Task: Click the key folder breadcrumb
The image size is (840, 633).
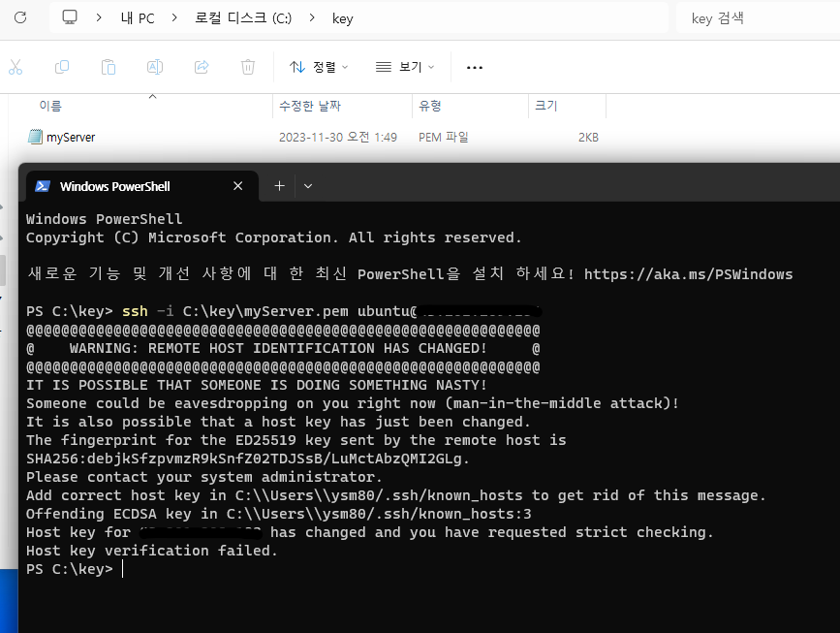Action: 342,18
